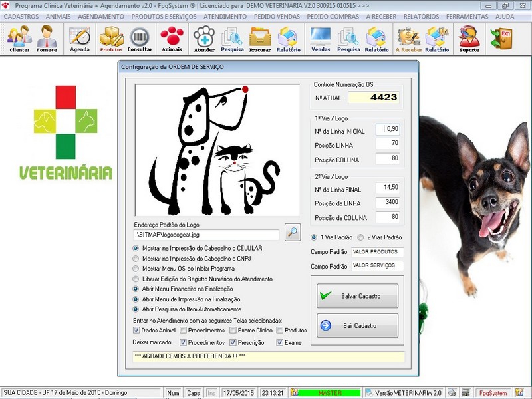Screen dimensions: 532x399
Task: Check Exame Clínico checkbox
Action: 233,330
